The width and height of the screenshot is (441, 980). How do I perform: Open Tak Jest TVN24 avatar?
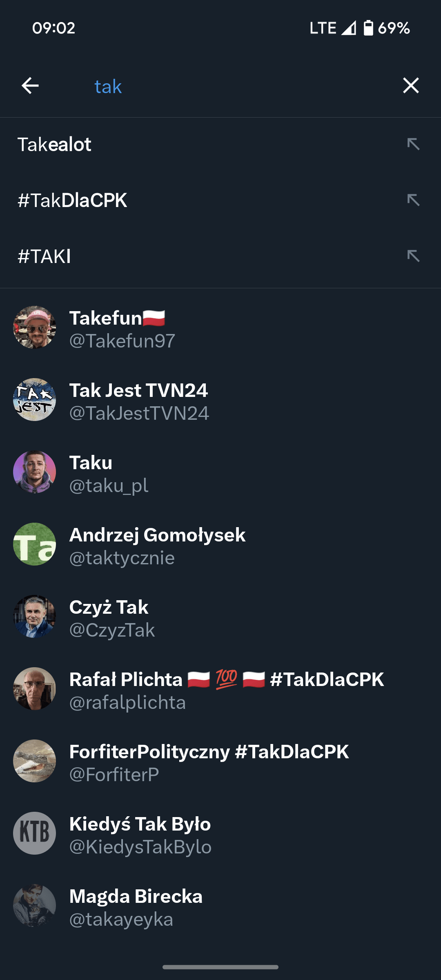point(35,399)
